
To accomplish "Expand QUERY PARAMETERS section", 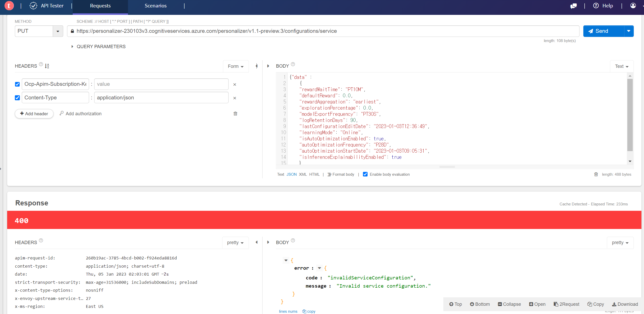I will click(99, 47).
